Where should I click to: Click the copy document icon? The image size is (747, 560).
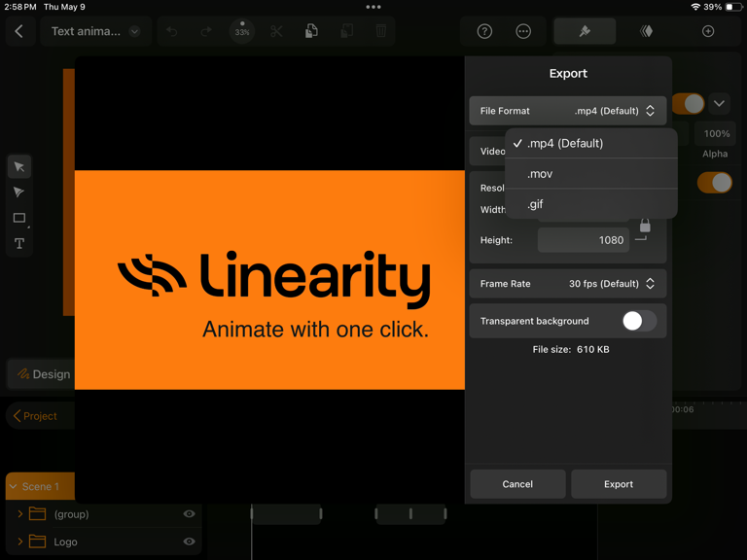(x=311, y=31)
